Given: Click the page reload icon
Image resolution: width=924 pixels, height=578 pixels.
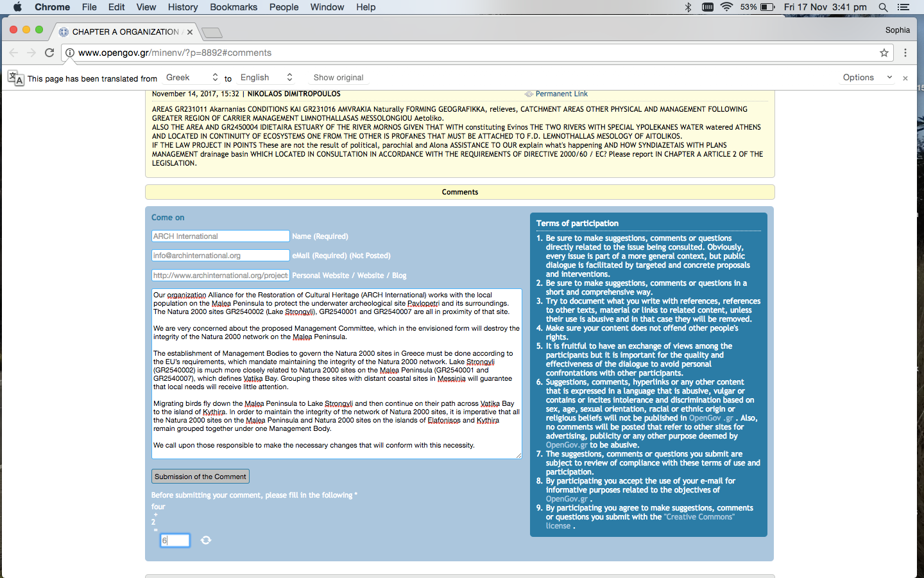Looking at the screenshot, I should click(x=49, y=53).
